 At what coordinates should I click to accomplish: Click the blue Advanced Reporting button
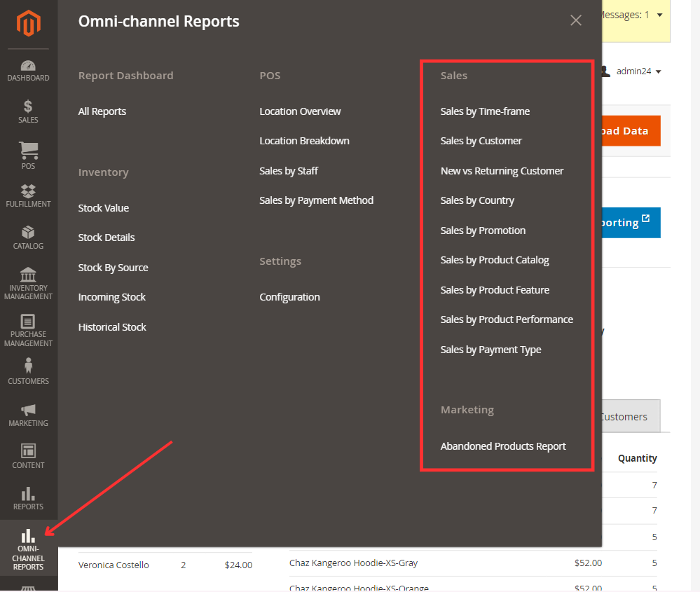pyautogui.click(x=631, y=222)
